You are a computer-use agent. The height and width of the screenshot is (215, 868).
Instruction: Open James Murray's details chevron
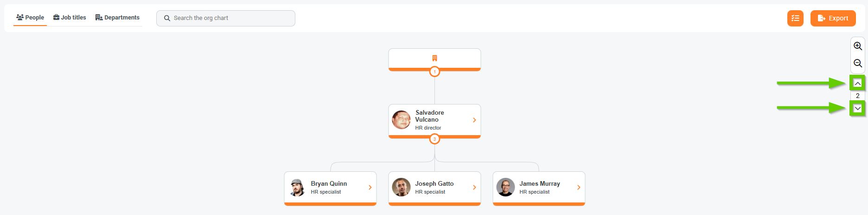coord(579,187)
